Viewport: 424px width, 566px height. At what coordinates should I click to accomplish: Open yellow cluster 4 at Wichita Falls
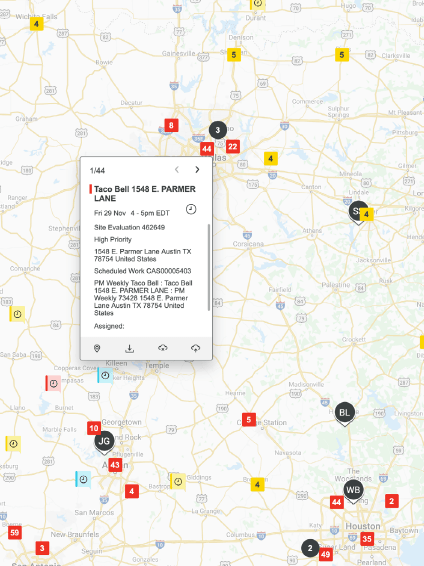point(36,24)
